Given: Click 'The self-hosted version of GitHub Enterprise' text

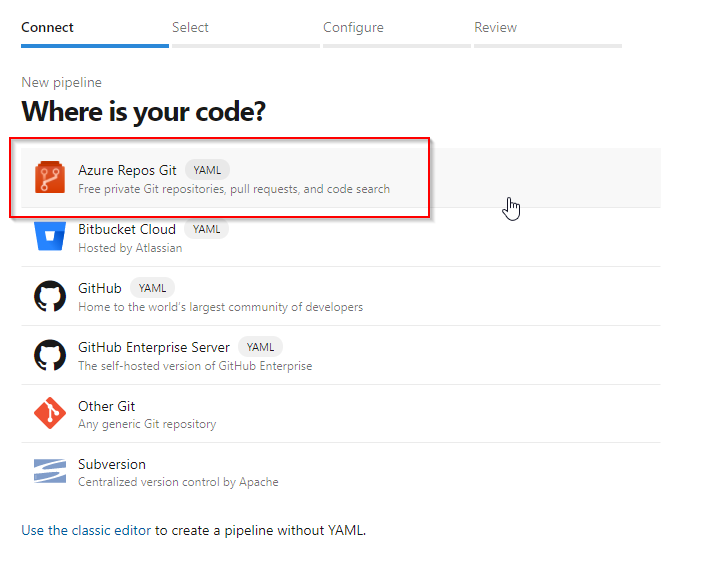Looking at the screenshot, I should coord(195,366).
